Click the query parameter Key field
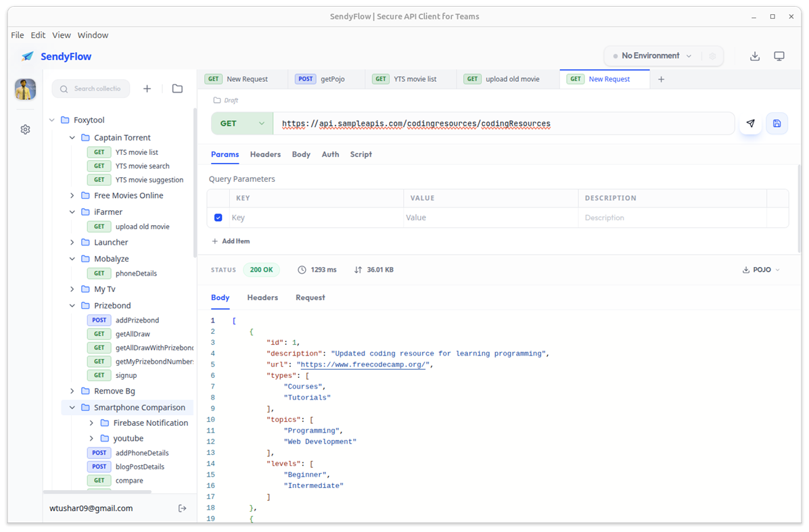809x532 pixels. coord(316,218)
